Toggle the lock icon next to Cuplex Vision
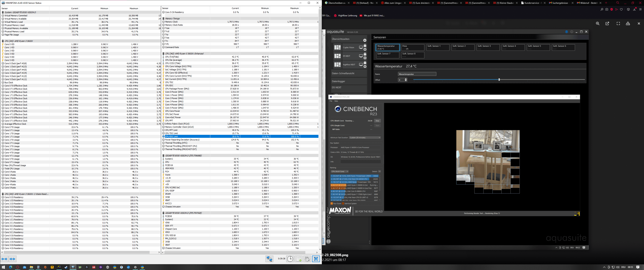Viewport: 644px width, 270px height. pos(365,46)
